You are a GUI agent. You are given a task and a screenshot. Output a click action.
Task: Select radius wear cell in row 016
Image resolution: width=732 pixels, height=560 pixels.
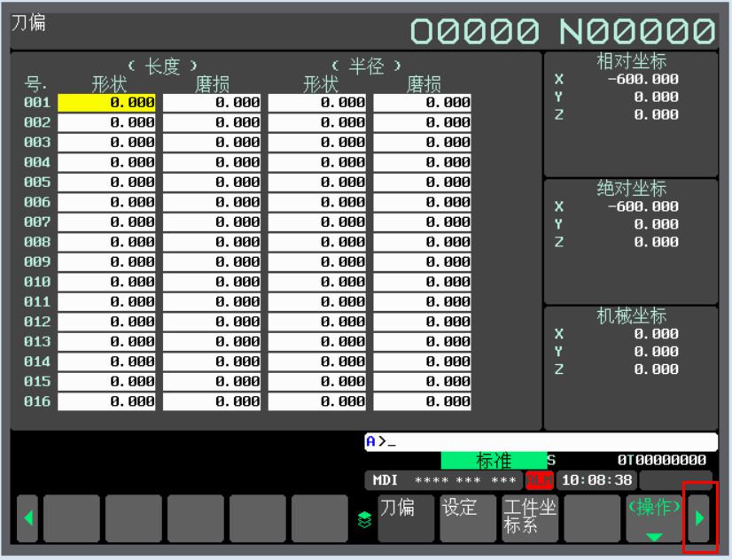(422, 401)
